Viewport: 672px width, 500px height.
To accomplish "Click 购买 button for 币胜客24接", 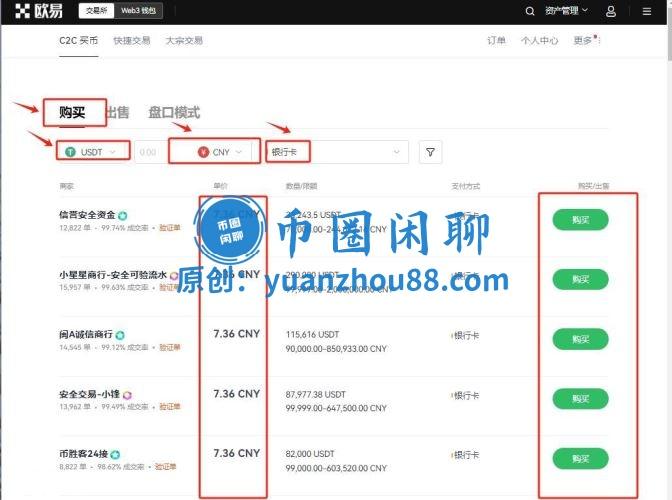I will tap(580, 458).
